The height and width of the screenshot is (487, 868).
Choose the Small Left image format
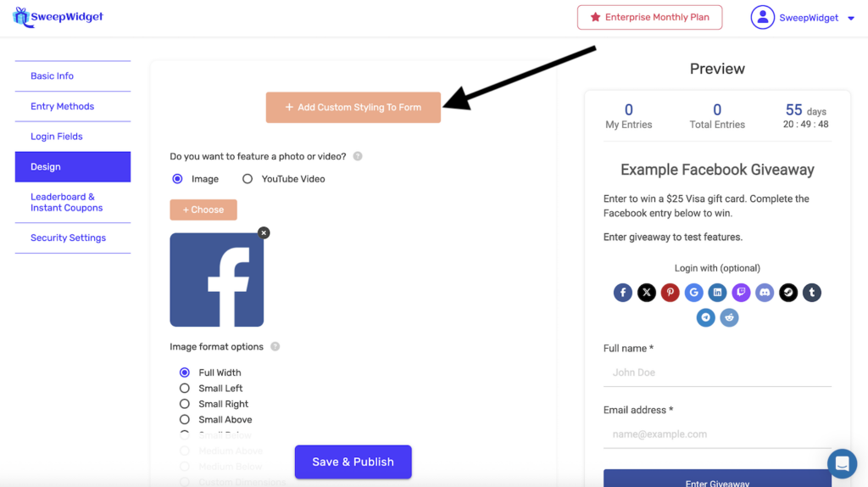coord(185,389)
